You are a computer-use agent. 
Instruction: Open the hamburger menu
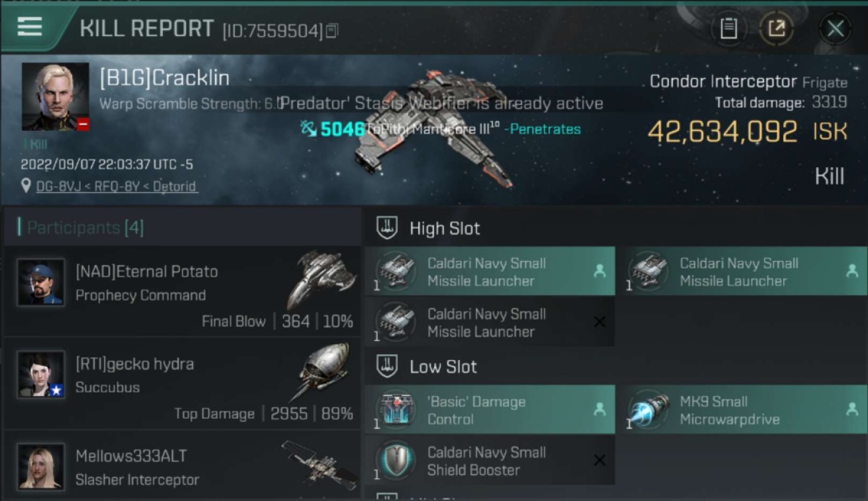(x=30, y=27)
